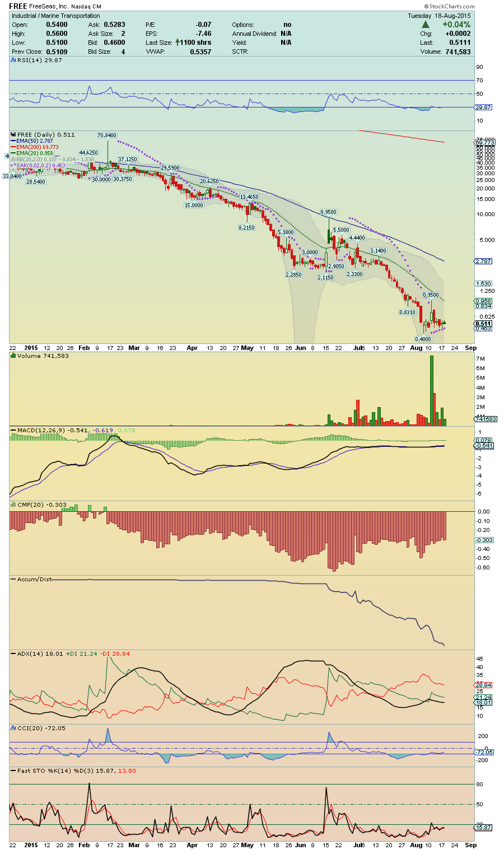Click the Open value 0.5400

(57, 25)
